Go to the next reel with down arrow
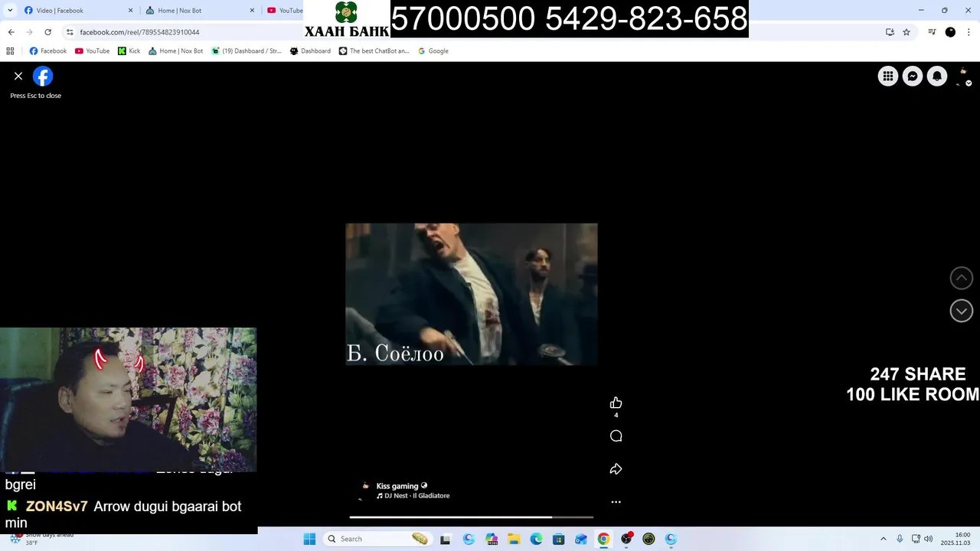The image size is (980, 551). point(962,310)
